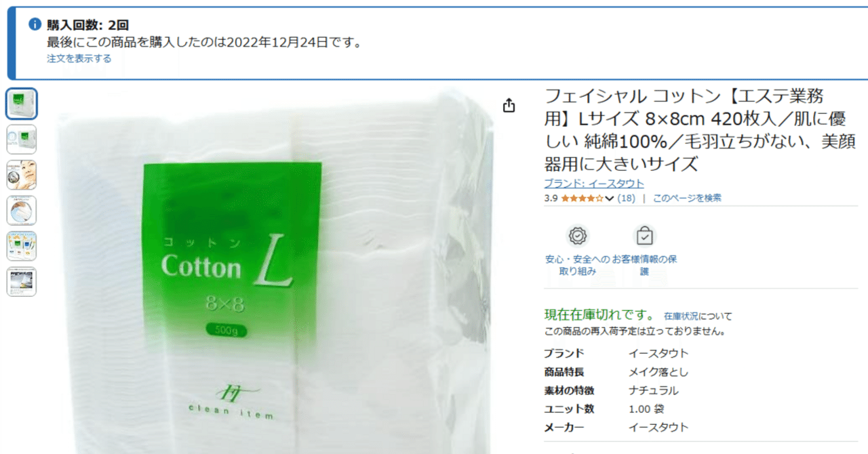The image size is (868, 454).
Task: Open the 注文を表示する link
Action: [x=79, y=58]
